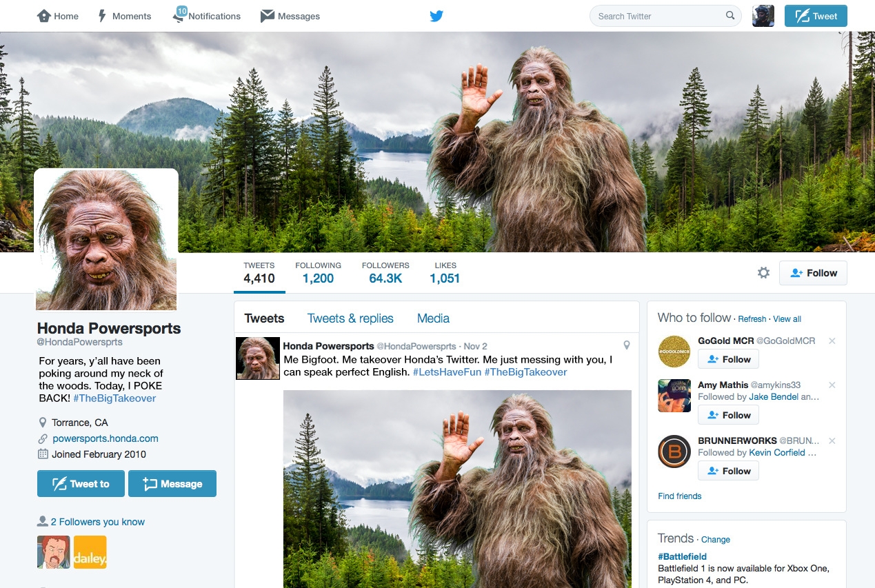
Task: Click Honda Powersports name in the tweet
Action: click(x=328, y=346)
